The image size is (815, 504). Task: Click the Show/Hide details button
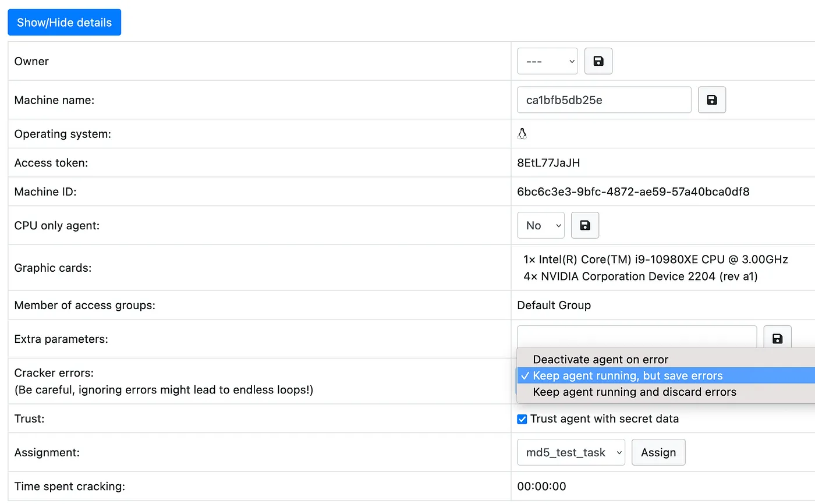[64, 23]
